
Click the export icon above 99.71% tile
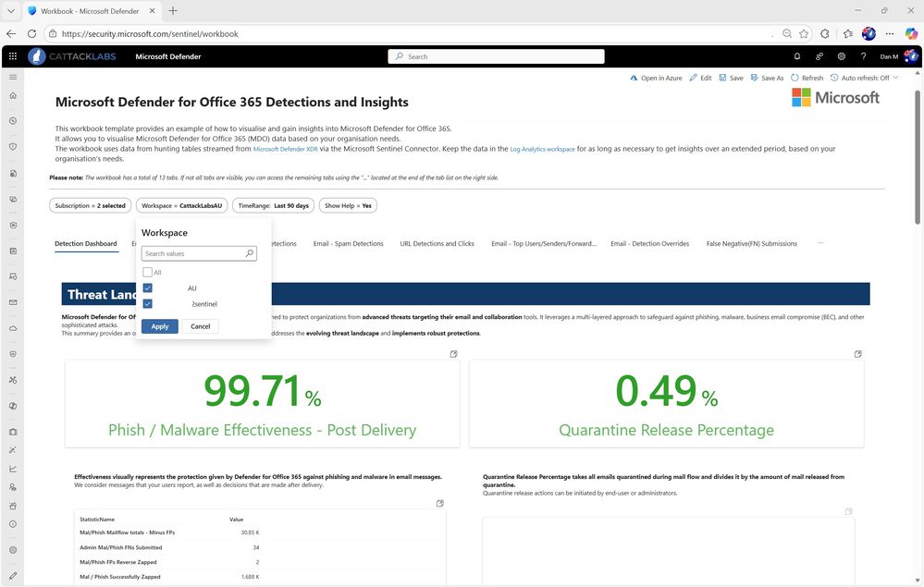pos(454,354)
